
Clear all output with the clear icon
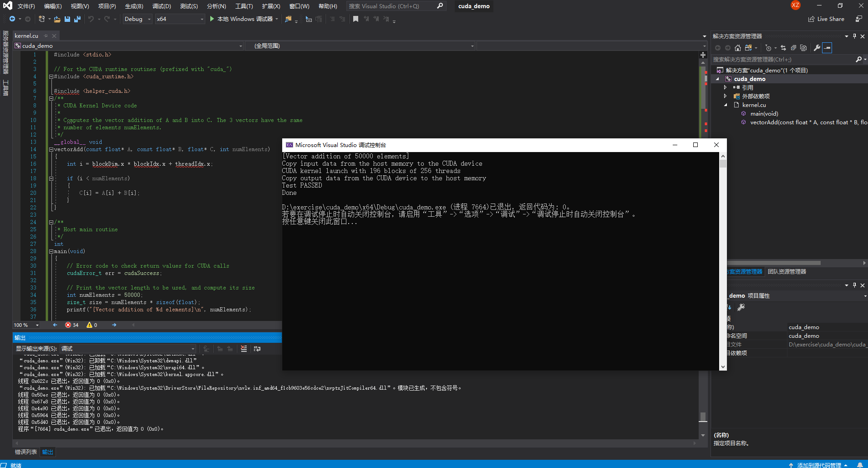click(244, 349)
